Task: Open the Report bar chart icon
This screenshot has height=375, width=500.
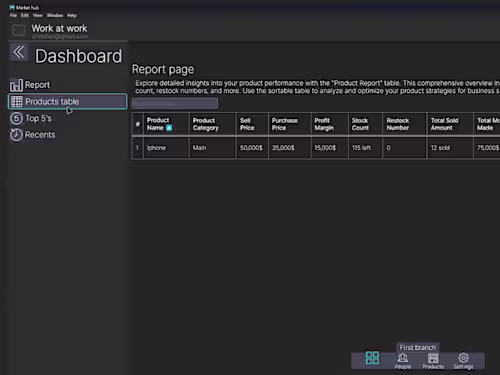Action: [x=16, y=85]
